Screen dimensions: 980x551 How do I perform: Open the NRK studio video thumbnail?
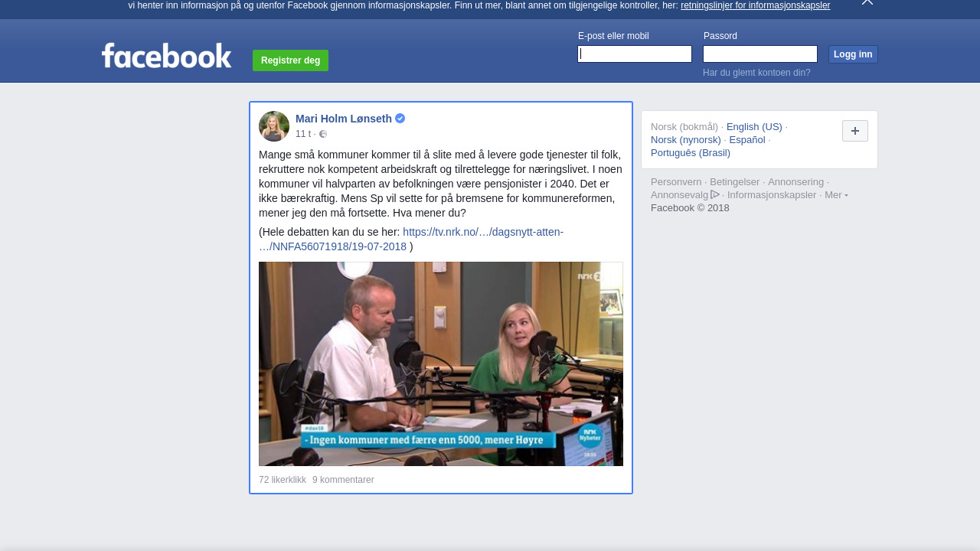click(440, 364)
